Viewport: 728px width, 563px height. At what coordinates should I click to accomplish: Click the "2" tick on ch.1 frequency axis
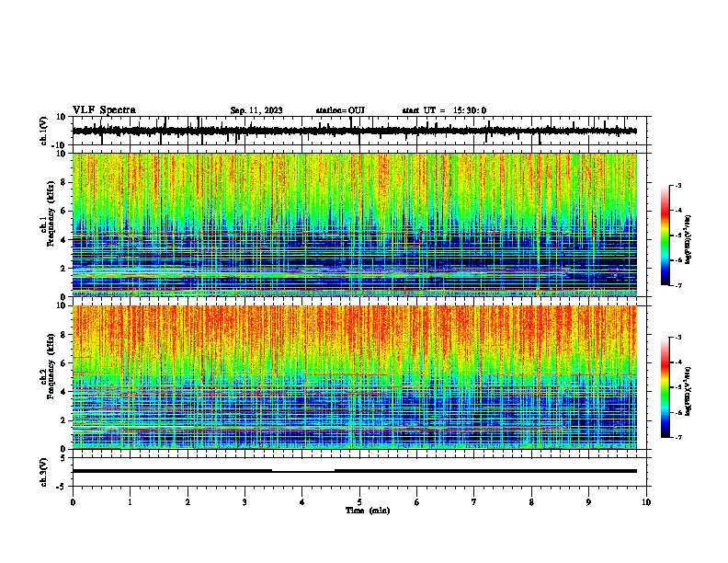click(63, 268)
